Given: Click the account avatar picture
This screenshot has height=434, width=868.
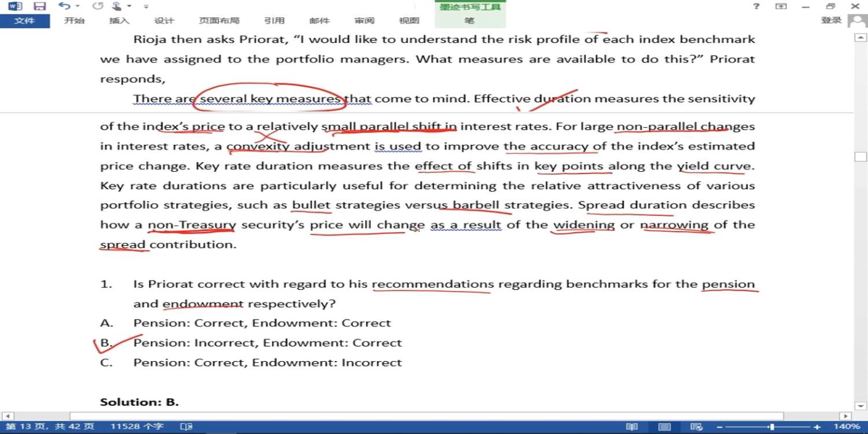Looking at the screenshot, I should pyautogui.click(x=857, y=21).
